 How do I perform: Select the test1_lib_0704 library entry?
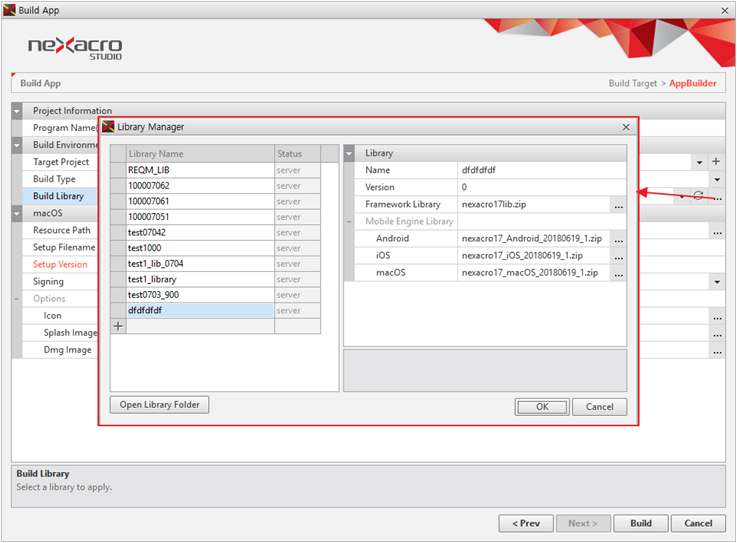(x=200, y=264)
